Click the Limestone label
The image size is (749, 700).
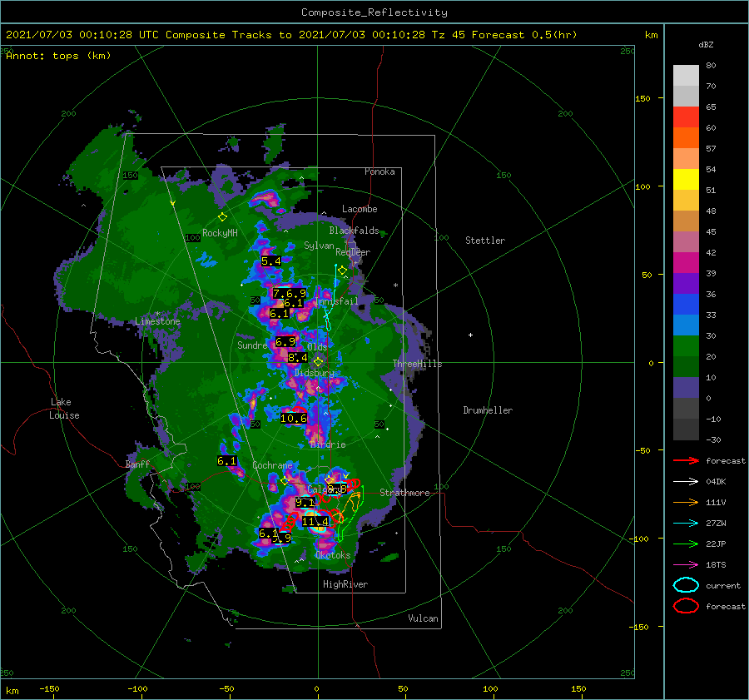coord(157,321)
